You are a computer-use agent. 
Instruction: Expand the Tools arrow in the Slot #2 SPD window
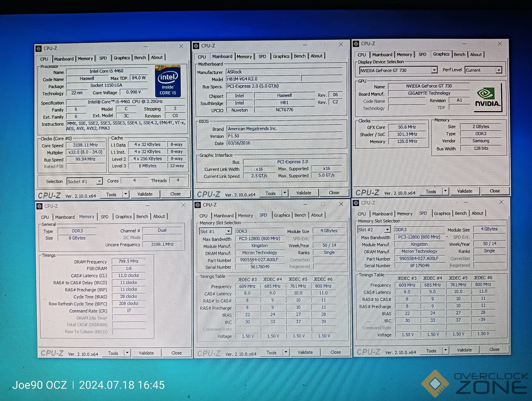[x=445, y=350]
